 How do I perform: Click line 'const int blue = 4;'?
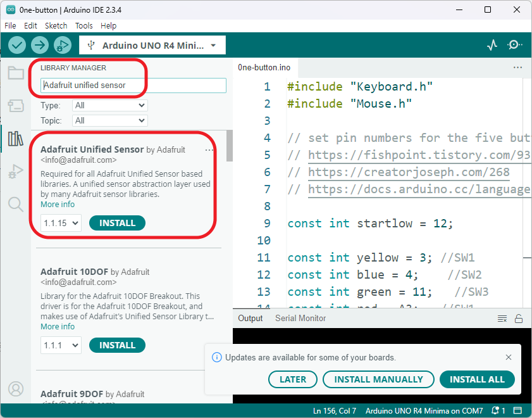(x=353, y=275)
